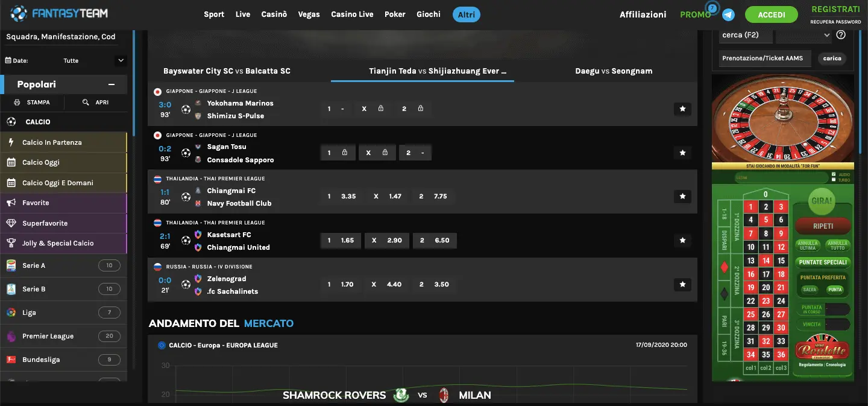868x406 pixels.
Task: Open the Giochi menu
Action: [x=429, y=14]
